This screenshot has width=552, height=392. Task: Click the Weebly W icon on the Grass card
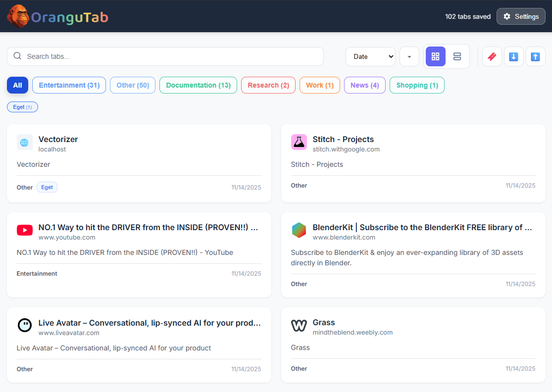[x=299, y=326]
